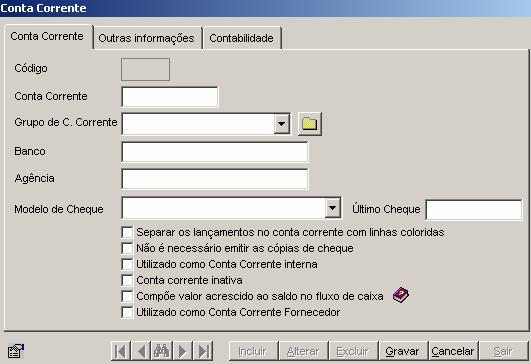Go to the first record
The width and height of the screenshot is (531, 364).
[x=121, y=351]
